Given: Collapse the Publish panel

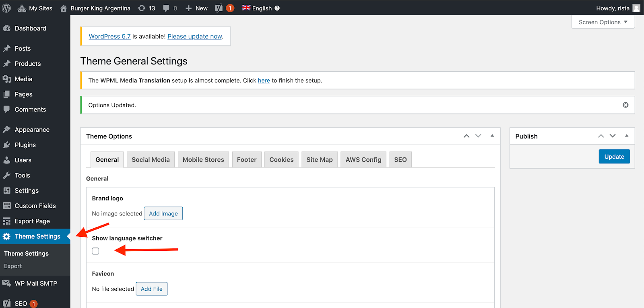Looking at the screenshot, I should click(x=627, y=136).
